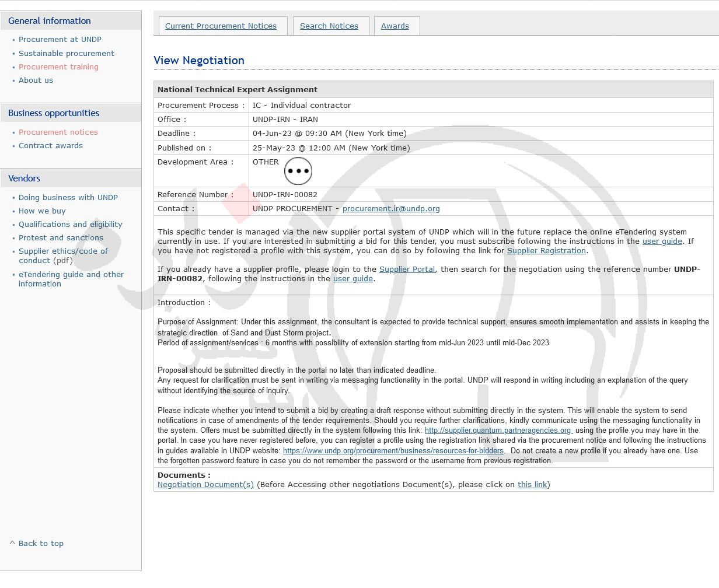Open the Awards tab
The image size is (719, 588).
(x=395, y=26)
